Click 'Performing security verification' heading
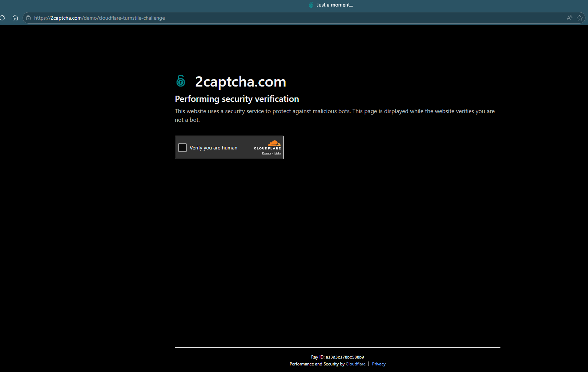This screenshot has height=372, width=588. tap(237, 99)
